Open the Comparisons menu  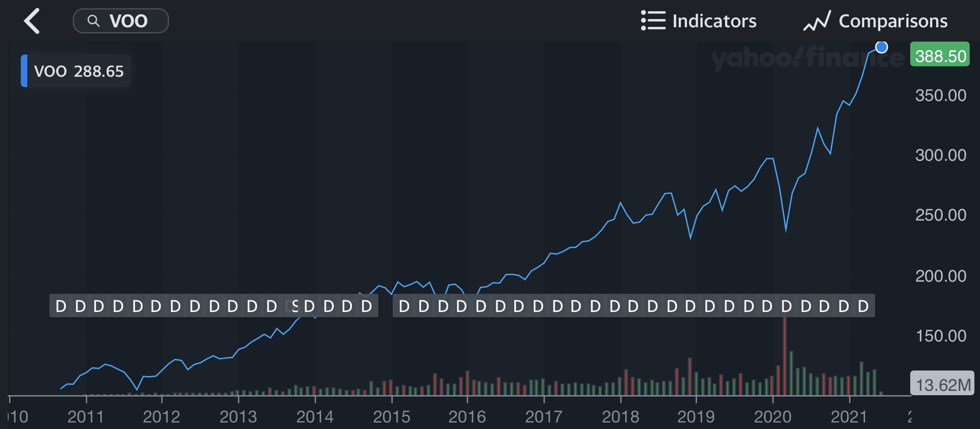click(876, 21)
